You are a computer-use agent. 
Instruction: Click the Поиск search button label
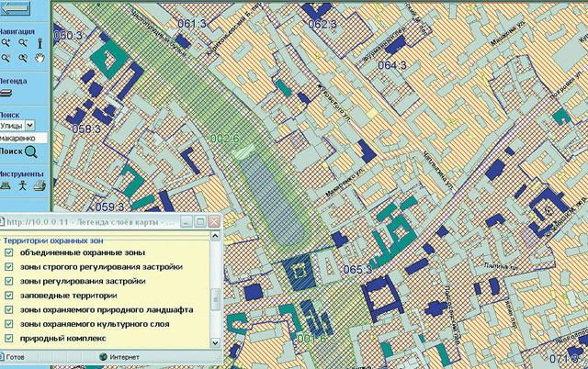pos(11,151)
